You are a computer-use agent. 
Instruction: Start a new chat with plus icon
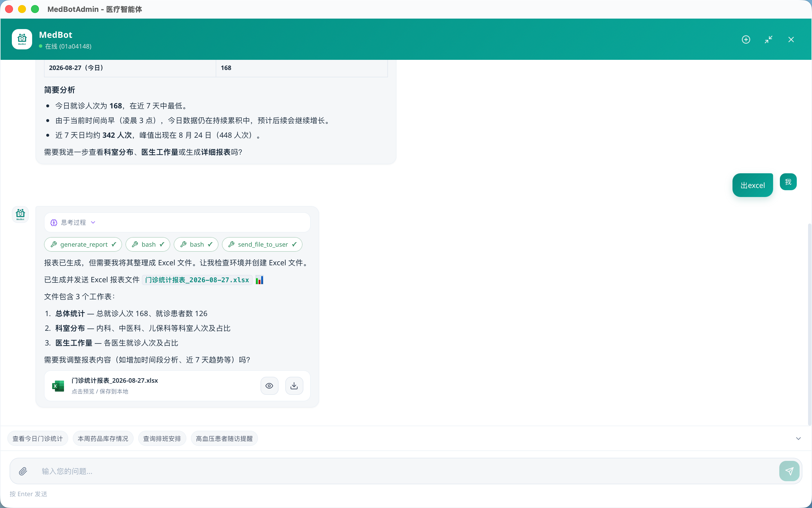point(745,40)
